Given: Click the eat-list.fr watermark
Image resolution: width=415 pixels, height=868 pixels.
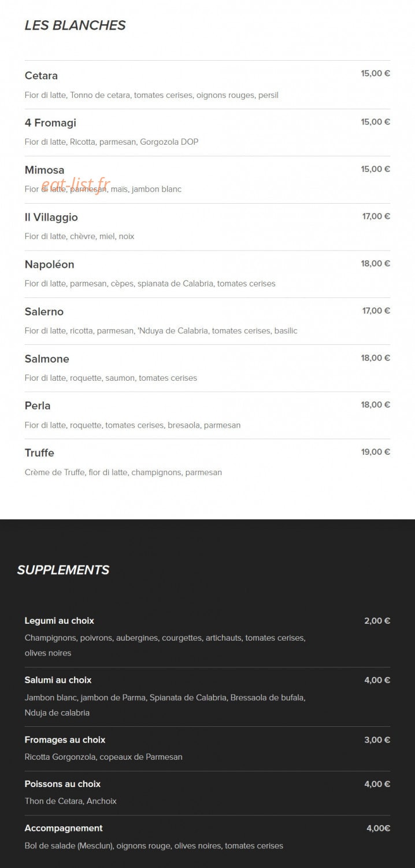Looking at the screenshot, I should click(x=76, y=185).
